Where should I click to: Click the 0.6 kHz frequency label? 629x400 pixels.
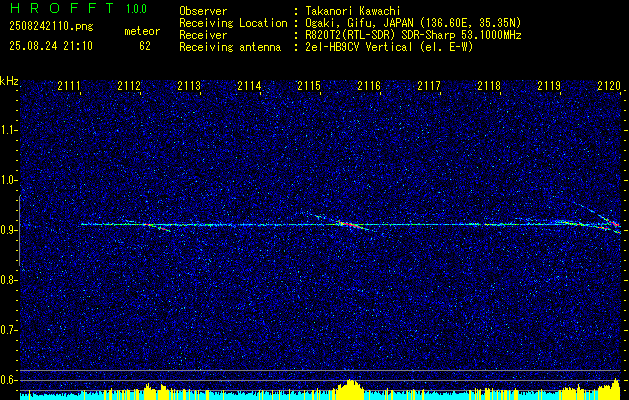tap(8, 380)
